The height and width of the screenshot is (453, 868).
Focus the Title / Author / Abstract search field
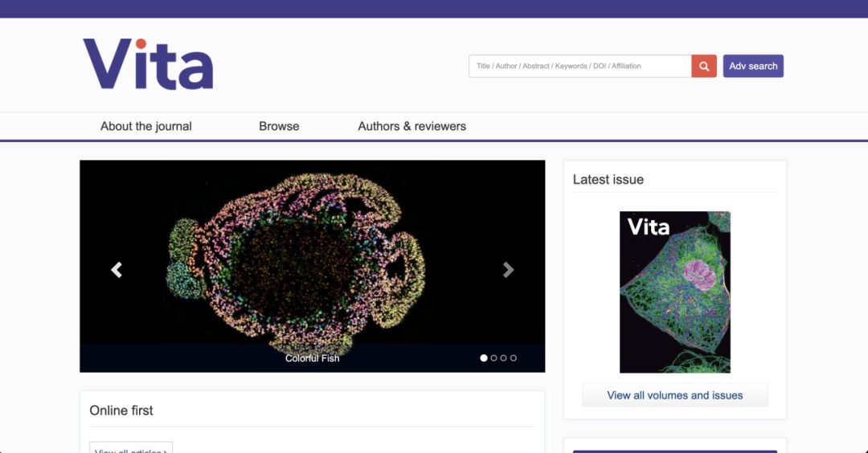pyautogui.click(x=579, y=66)
